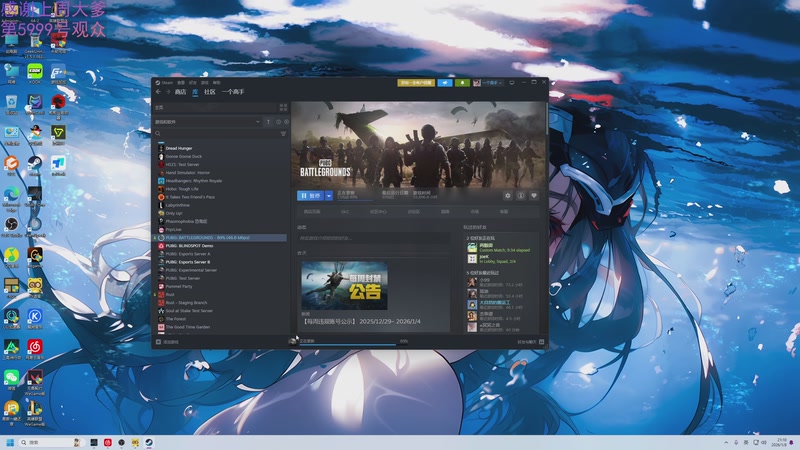Click the sort arrow beside the filter dropdown

click(x=268, y=122)
